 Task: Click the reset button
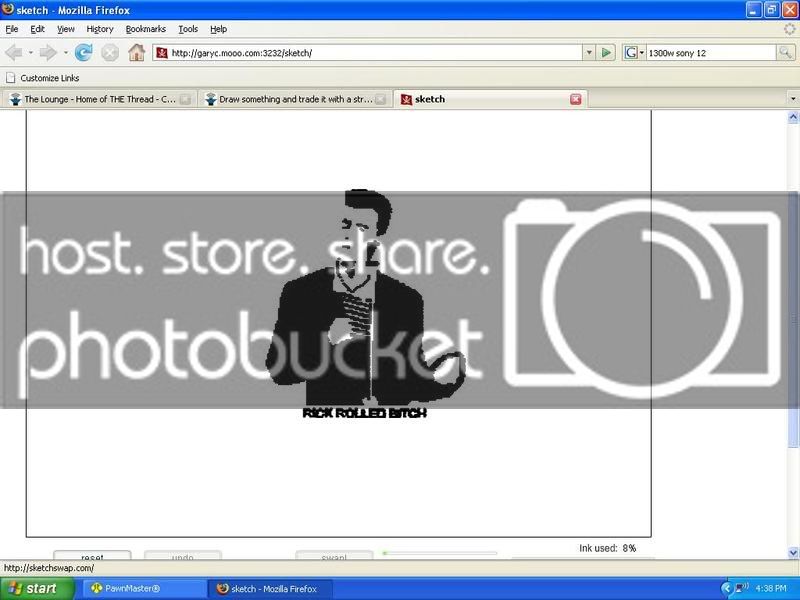coord(92,556)
